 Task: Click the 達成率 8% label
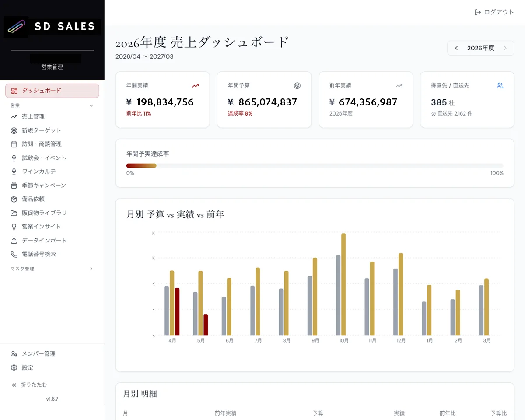pyautogui.click(x=240, y=113)
